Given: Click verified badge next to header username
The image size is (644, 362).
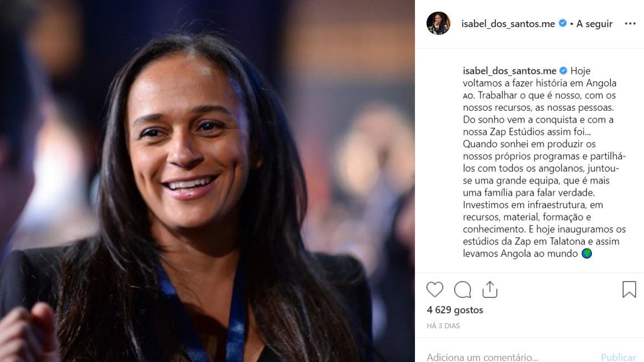Looking at the screenshot, I should pyautogui.click(x=562, y=23).
